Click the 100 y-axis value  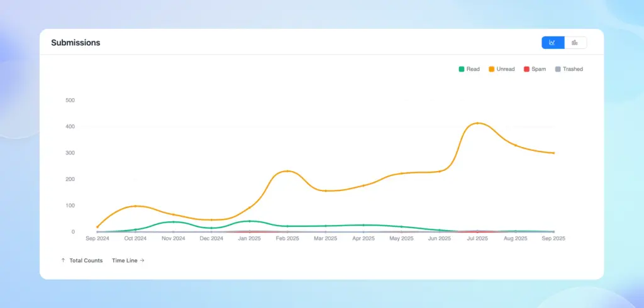tap(70, 206)
